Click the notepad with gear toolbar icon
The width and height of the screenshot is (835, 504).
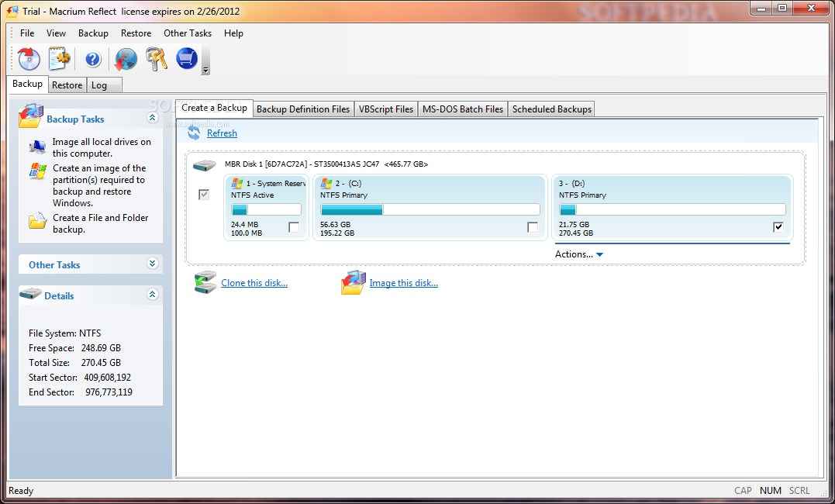click(x=60, y=59)
